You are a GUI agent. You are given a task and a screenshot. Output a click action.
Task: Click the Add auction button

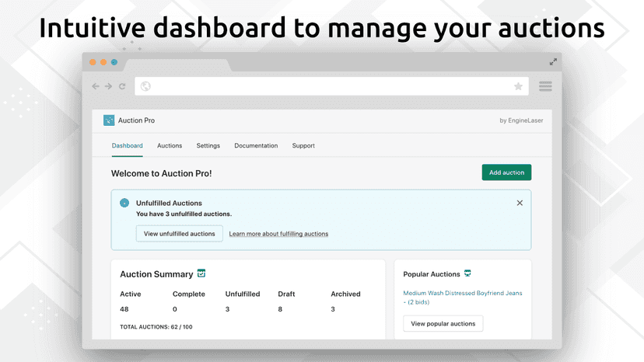click(x=506, y=172)
